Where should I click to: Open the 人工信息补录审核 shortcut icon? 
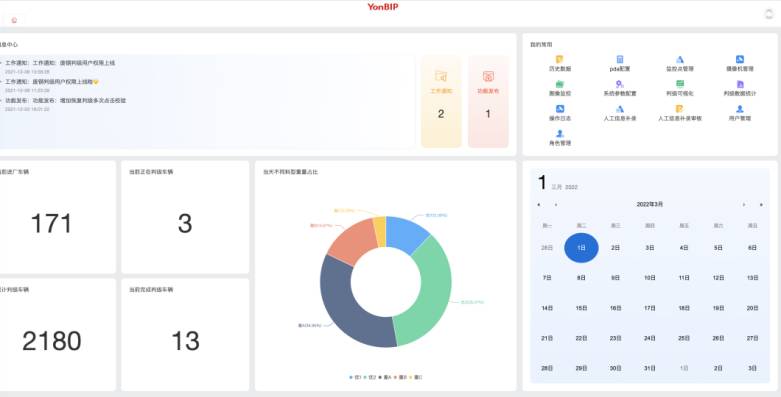click(679, 109)
